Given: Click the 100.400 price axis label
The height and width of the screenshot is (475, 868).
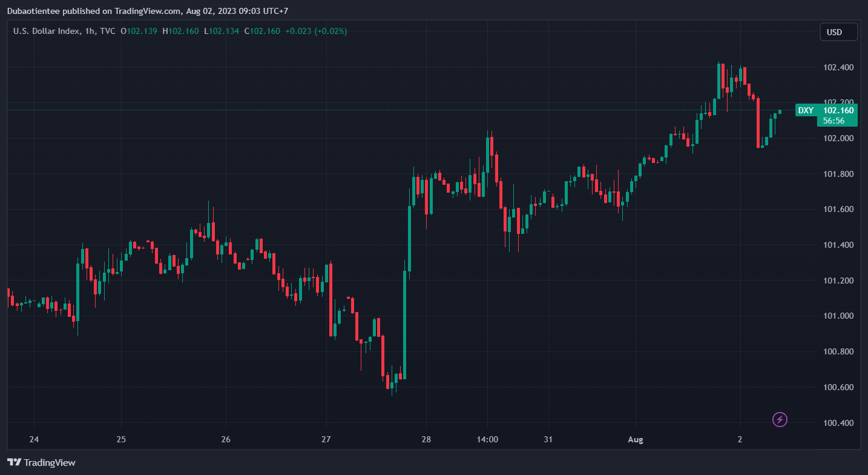Looking at the screenshot, I should click(x=838, y=423).
